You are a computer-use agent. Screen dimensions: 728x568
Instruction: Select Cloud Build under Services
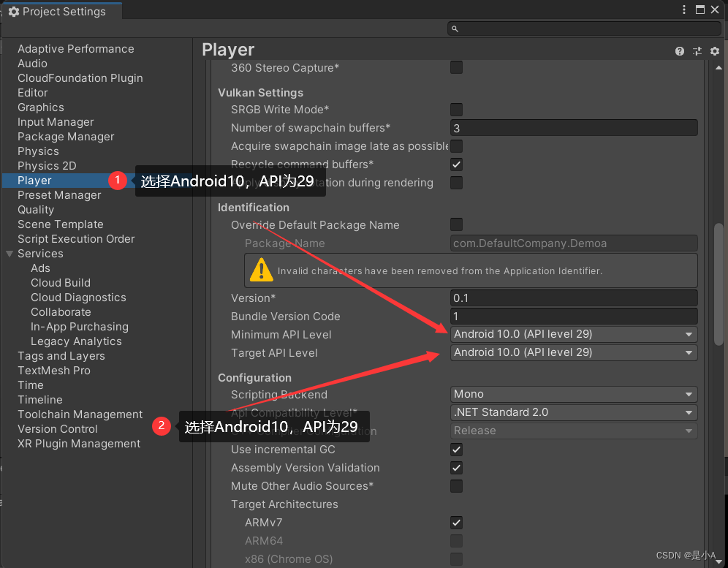click(61, 283)
